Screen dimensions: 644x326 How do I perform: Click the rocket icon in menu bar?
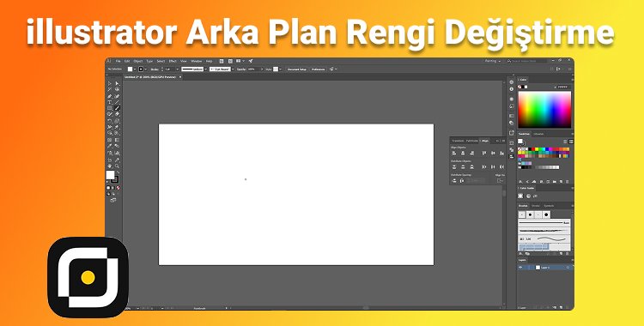251,61
